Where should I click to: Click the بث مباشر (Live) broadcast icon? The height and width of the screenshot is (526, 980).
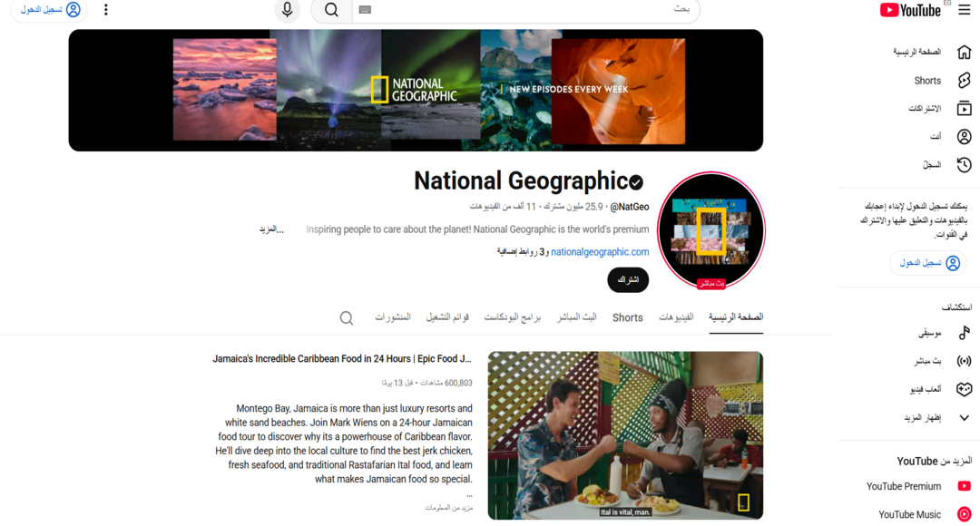click(964, 361)
